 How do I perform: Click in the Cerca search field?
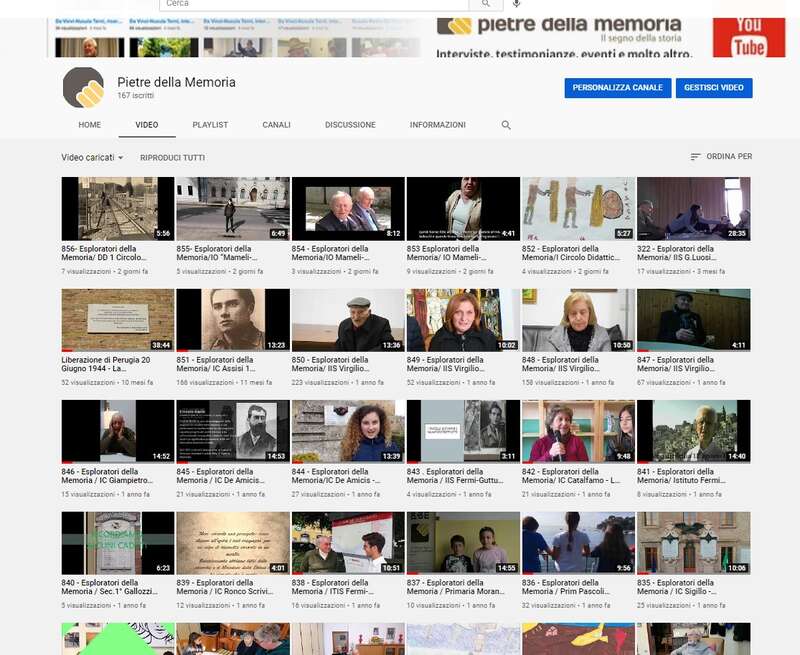tap(310, 5)
